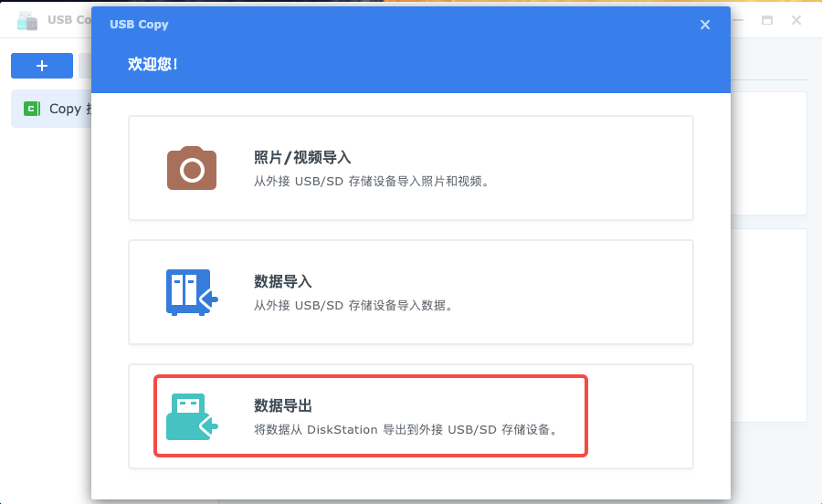The image size is (822, 504).
Task: Select the 数据导出 title text
Action: 283,405
